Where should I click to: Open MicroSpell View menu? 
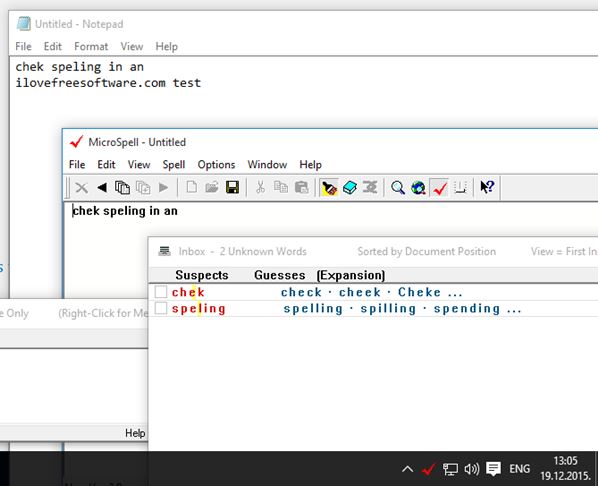click(x=139, y=164)
